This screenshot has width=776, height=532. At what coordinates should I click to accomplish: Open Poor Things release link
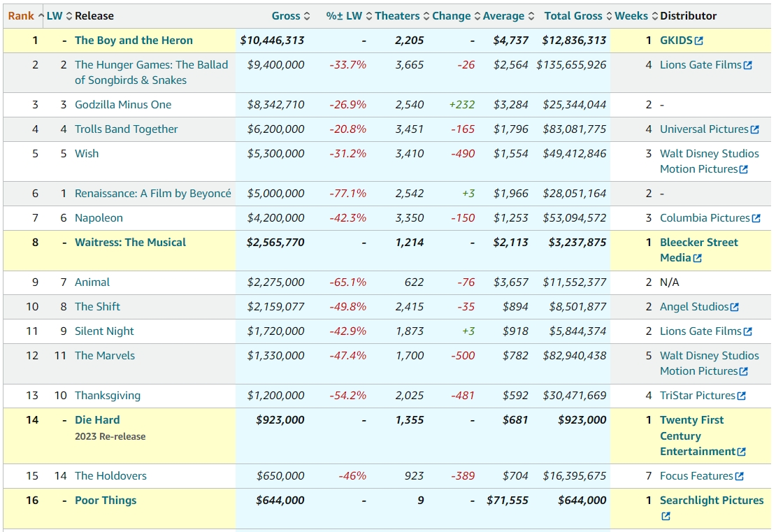[106, 501]
